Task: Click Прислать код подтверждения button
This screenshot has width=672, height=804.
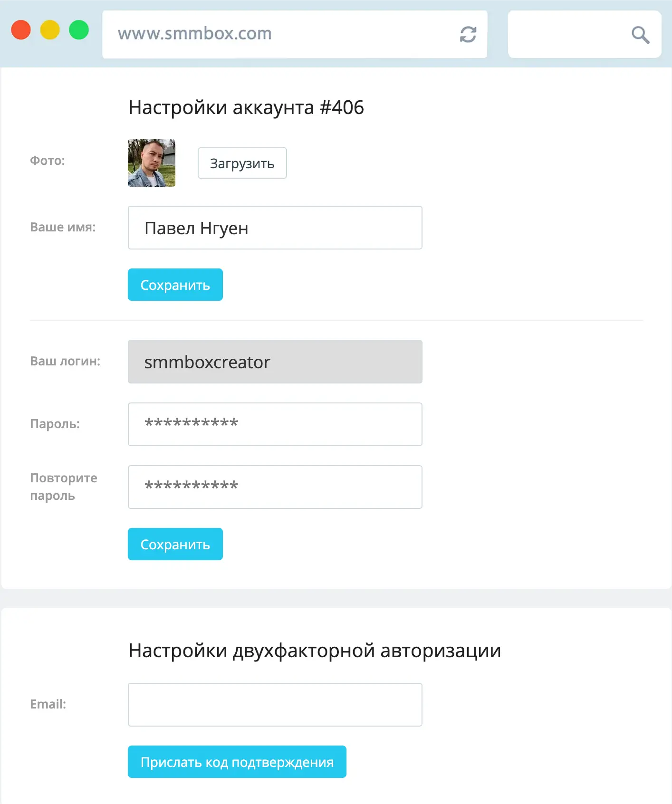Action: click(x=237, y=762)
